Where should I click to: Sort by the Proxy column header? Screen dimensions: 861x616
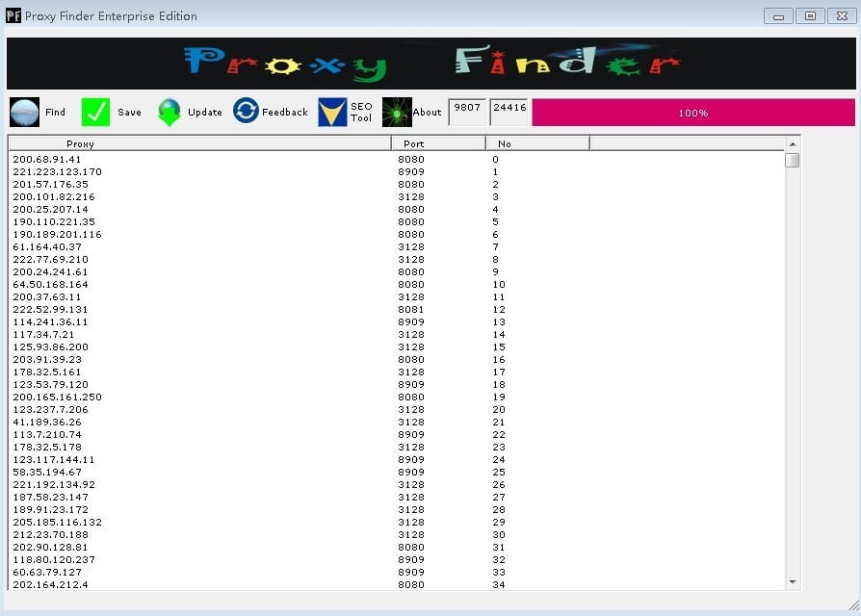[199, 143]
